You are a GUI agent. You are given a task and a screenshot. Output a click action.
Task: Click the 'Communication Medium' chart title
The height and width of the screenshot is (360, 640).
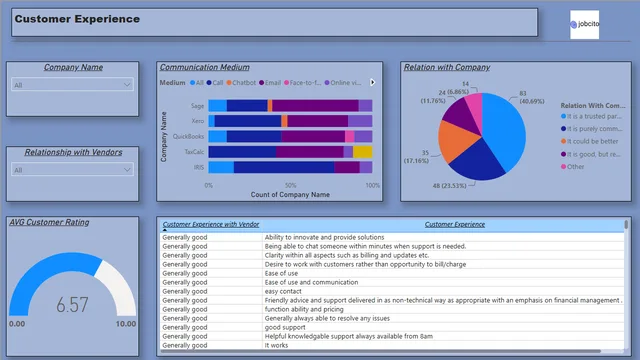tap(204, 67)
